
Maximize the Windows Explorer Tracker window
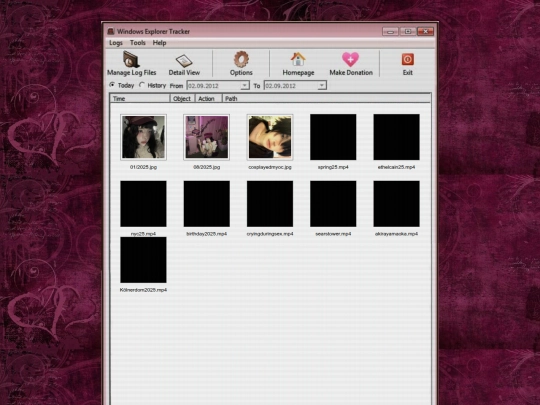(408, 32)
